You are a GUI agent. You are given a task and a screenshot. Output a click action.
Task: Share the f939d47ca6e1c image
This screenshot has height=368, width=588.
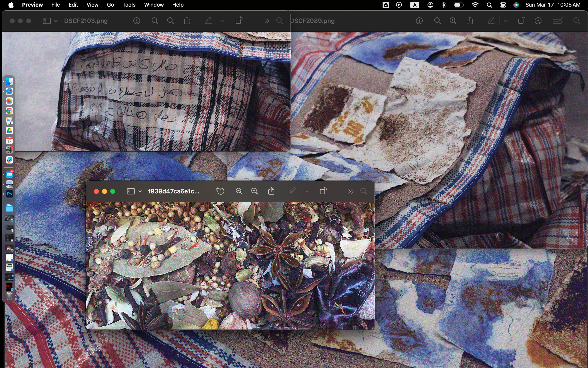tap(271, 191)
